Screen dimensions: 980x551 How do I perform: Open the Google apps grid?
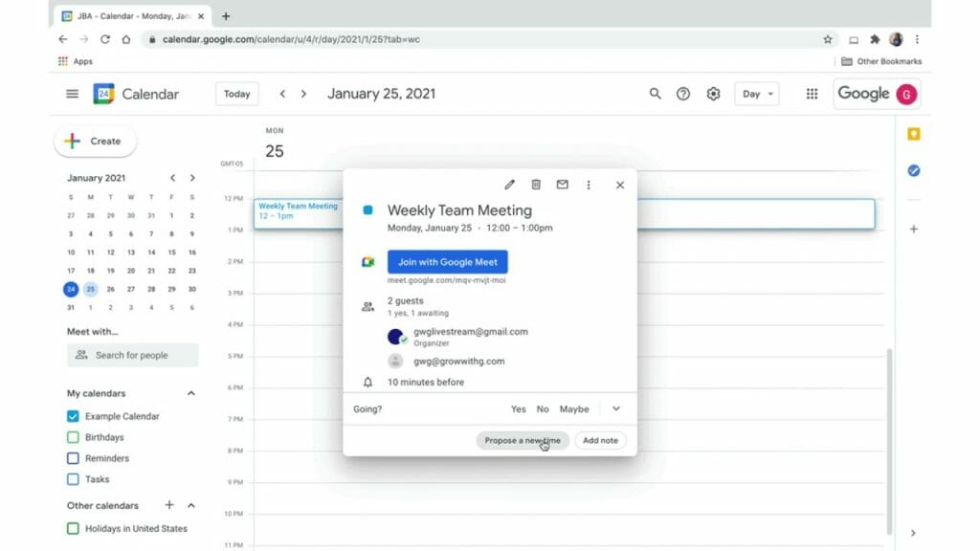coord(812,94)
